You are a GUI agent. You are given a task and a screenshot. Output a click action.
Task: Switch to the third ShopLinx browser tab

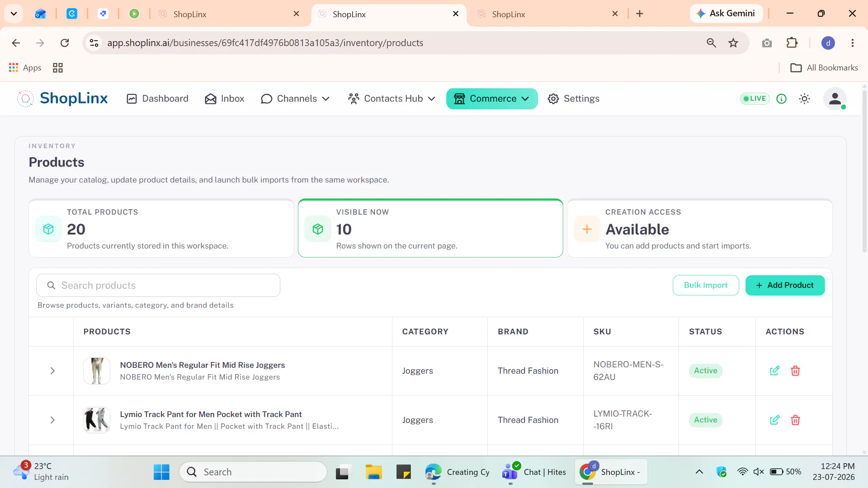[x=547, y=14]
